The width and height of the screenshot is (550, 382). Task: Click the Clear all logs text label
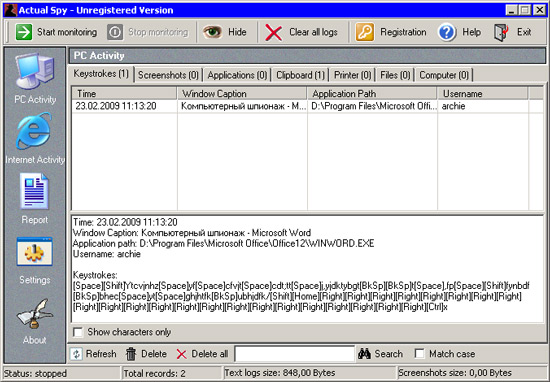(313, 32)
